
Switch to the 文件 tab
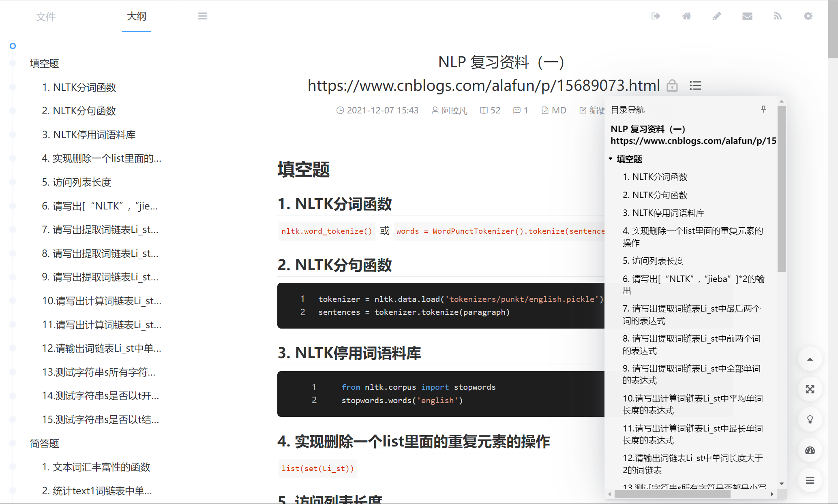coord(46,17)
